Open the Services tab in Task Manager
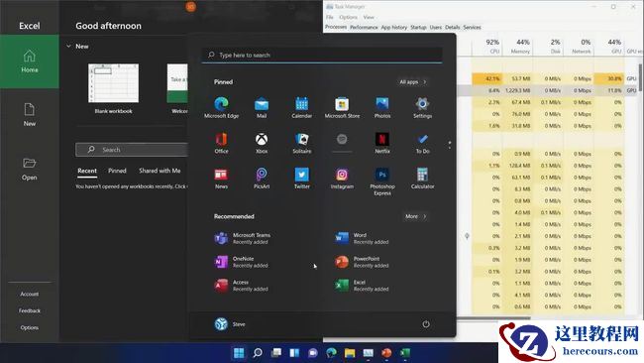Viewport: 644px width, 363px height. coord(472,27)
